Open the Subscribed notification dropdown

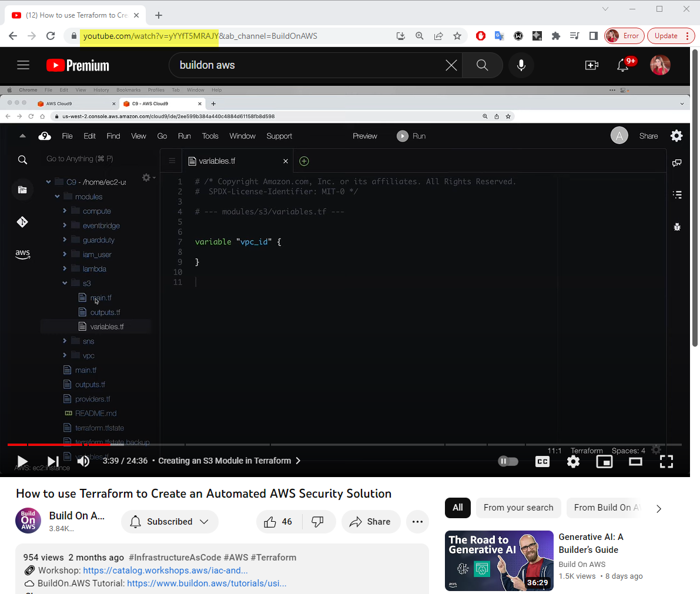tap(170, 522)
